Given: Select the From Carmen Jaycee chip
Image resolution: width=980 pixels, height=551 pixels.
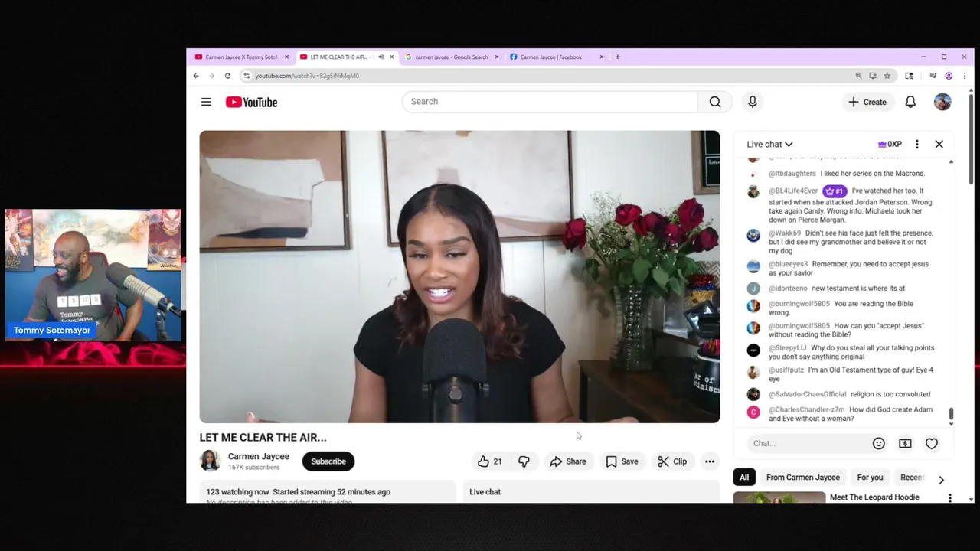Looking at the screenshot, I should pos(803,478).
